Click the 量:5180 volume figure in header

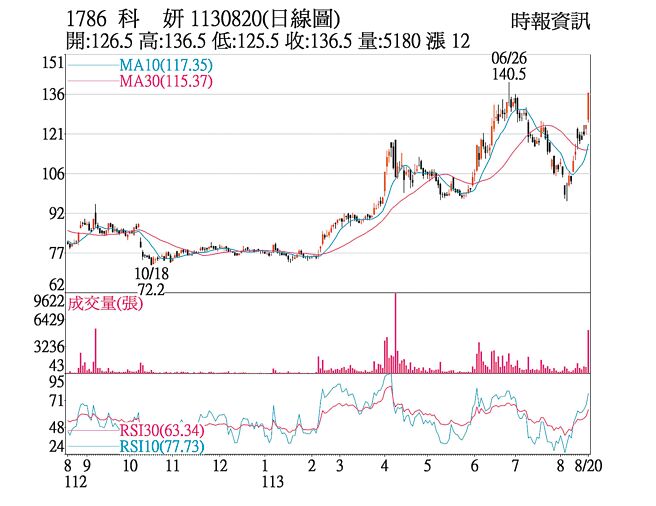pyautogui.click(x=394, y=42)
